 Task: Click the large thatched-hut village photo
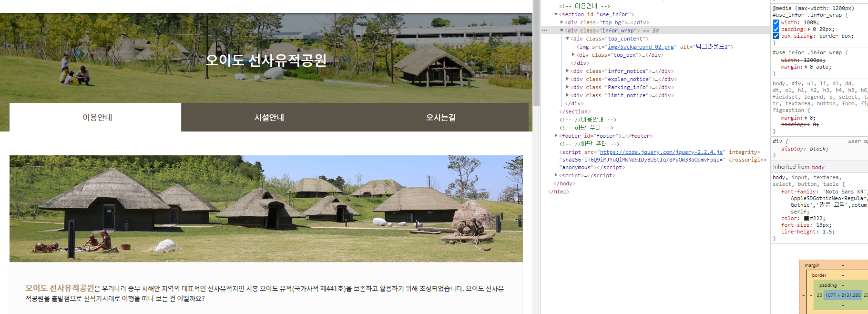(266, 209)
